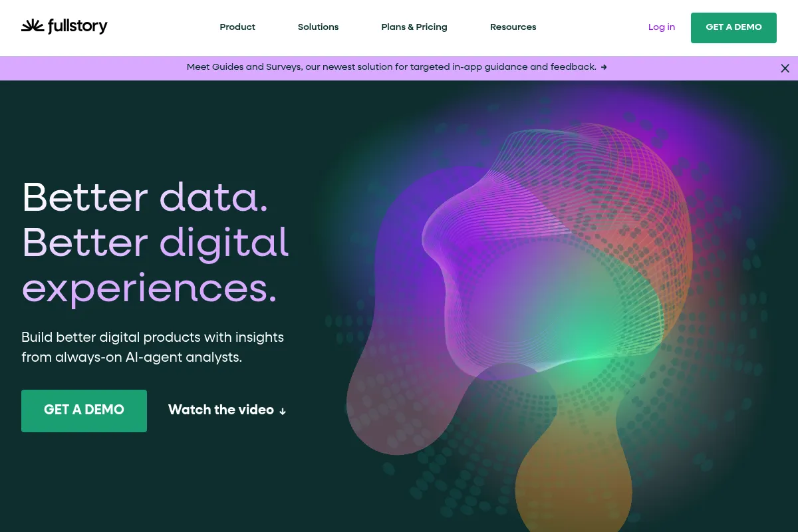Open the Guides and Surveys announcement link

tap(396, 67)
